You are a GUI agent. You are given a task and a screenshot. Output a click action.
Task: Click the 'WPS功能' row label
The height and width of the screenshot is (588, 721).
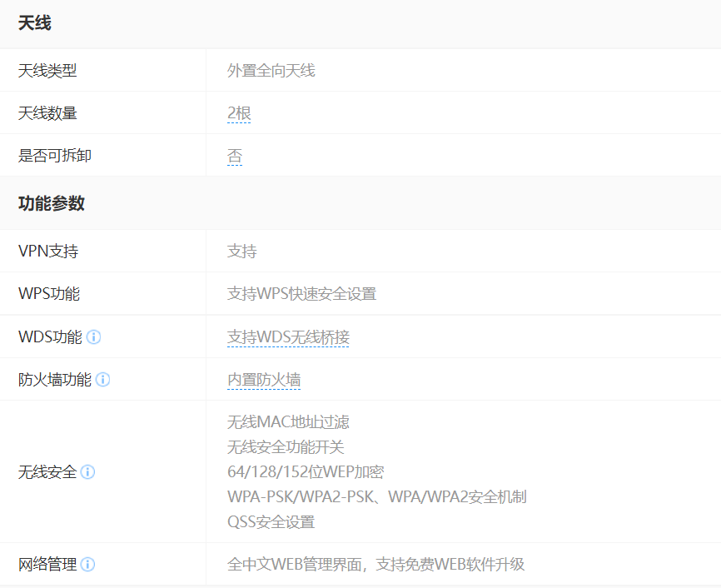pos(49,294)
